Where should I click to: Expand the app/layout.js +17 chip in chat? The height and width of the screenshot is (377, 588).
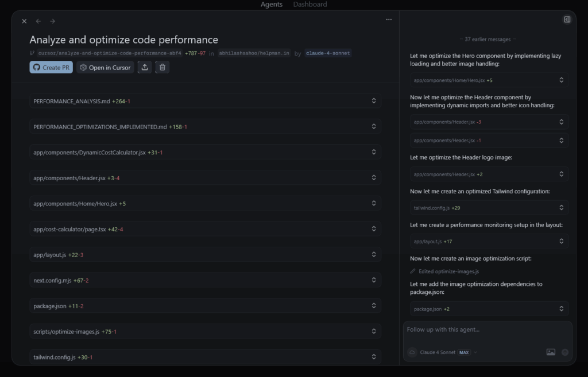click(489, 242)
